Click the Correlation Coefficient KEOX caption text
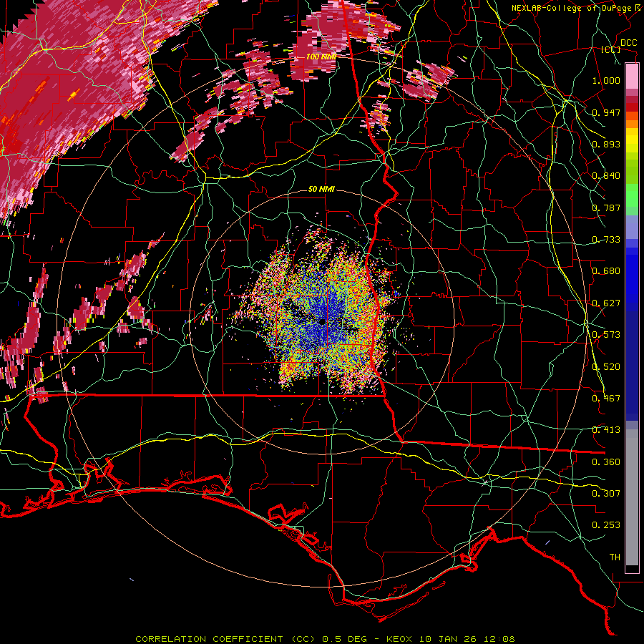 pyautogui.click(x=325, y=639)
